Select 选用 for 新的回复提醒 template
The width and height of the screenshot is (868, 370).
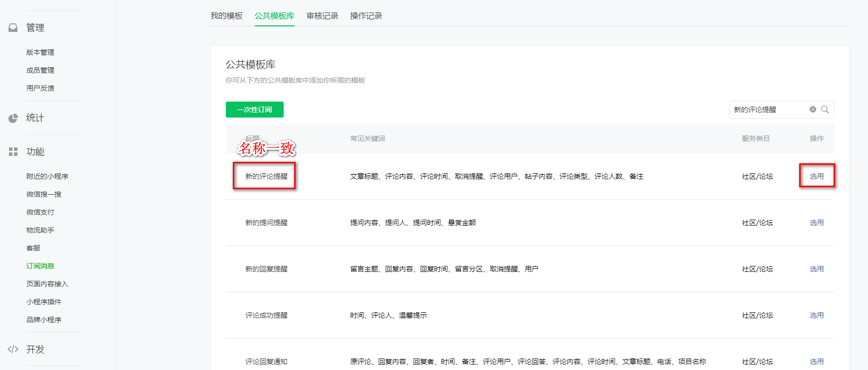pyautogui.click(x=817, y=269)
